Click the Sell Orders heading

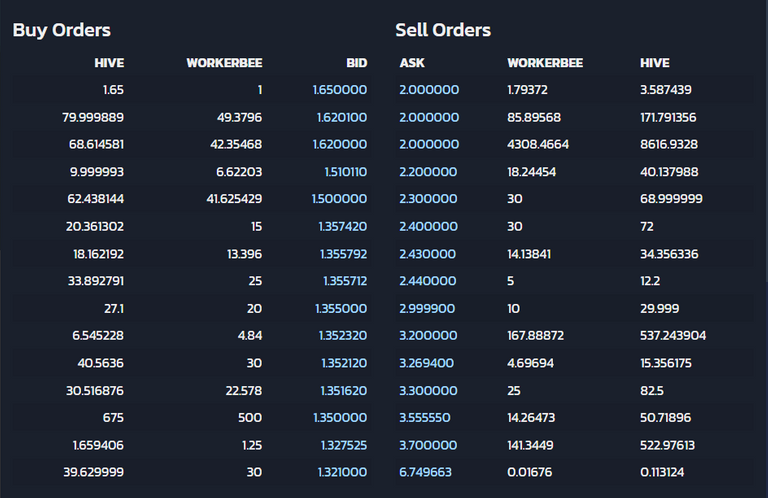coord(443,30)
